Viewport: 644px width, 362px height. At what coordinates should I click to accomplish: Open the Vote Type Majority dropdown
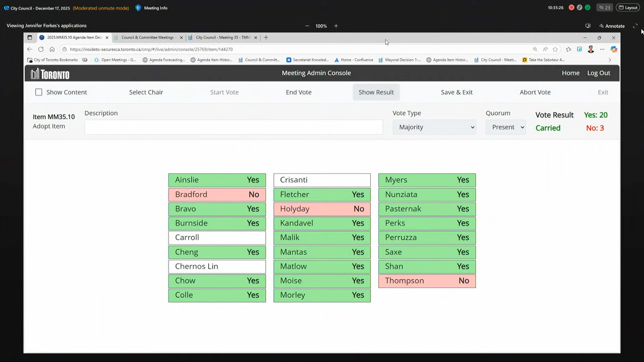click(434, 127)
